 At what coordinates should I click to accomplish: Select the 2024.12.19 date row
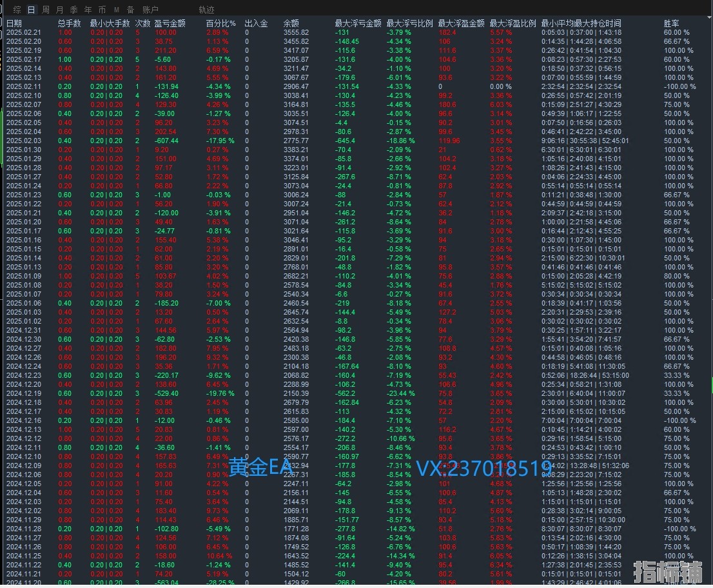[24, 393]
